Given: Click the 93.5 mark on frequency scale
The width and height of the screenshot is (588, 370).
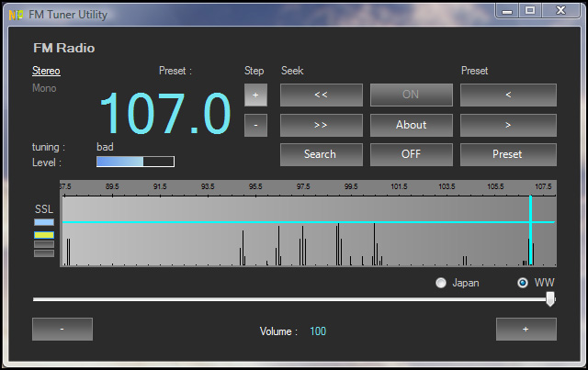Looking at the screenshot, I should click(x=208, y=186).
